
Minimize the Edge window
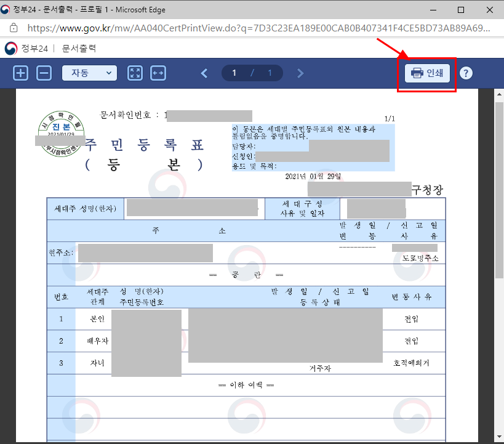(433, 10)
